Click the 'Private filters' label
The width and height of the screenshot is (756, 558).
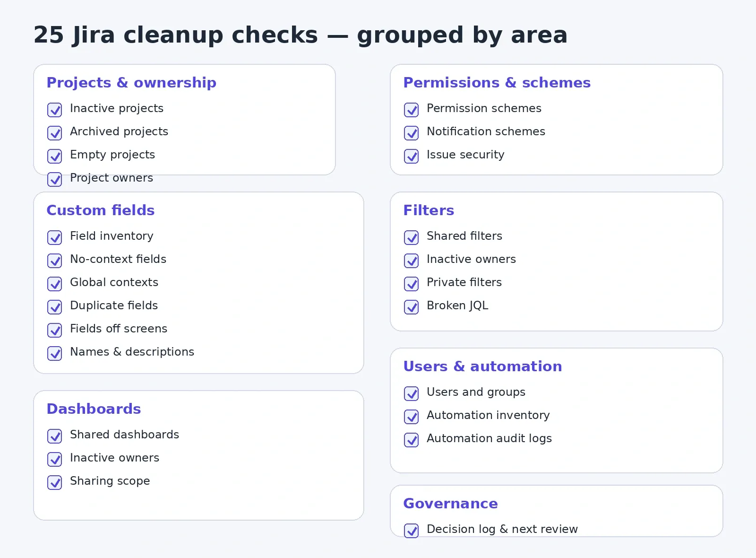click(464, 282)
